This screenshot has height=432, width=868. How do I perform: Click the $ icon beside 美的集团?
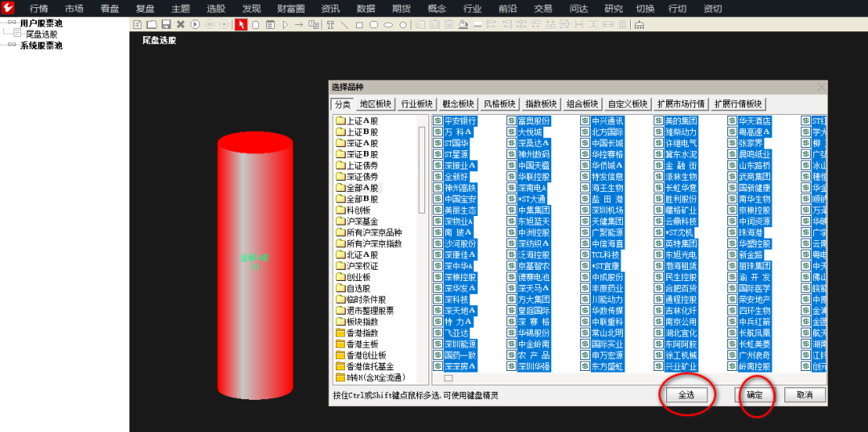click(x=659, y=120)
